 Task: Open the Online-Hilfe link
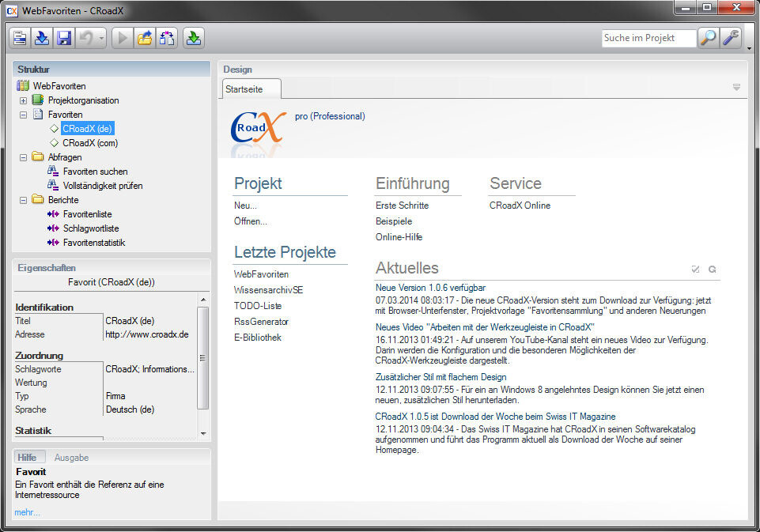(x=399, y=237)
